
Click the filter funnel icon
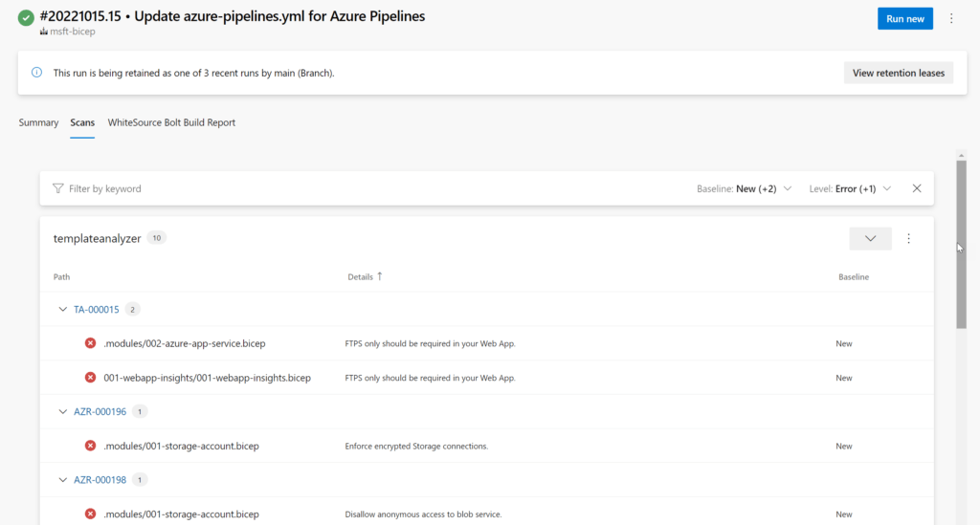[x=58, y=188]
